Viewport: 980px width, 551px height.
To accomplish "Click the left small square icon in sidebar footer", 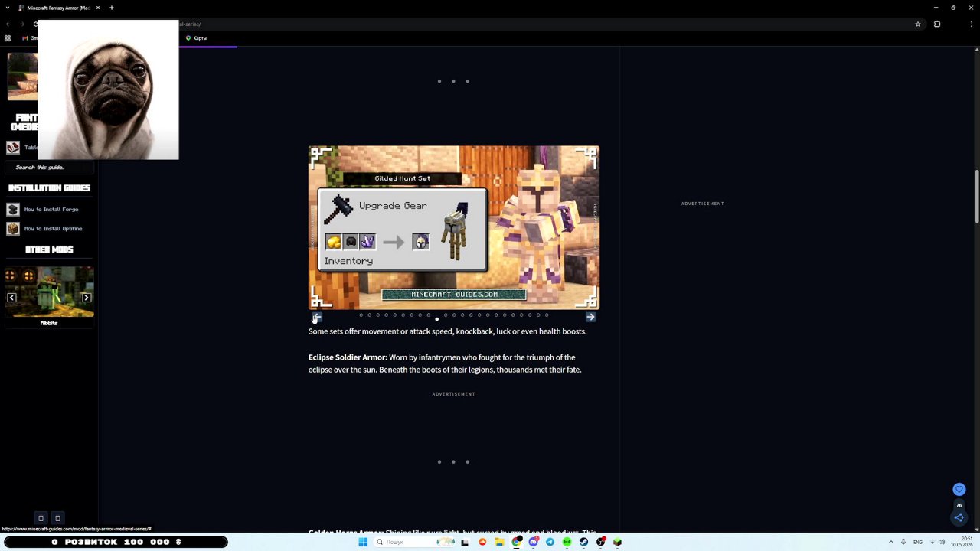I will [x=41, y=518].
